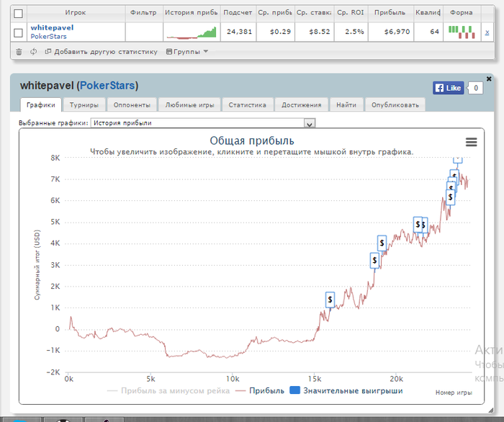The width and height of the screenshot is (504, 422).
Task: Click the dollar marker at about 3K profit
Action: 374,261
